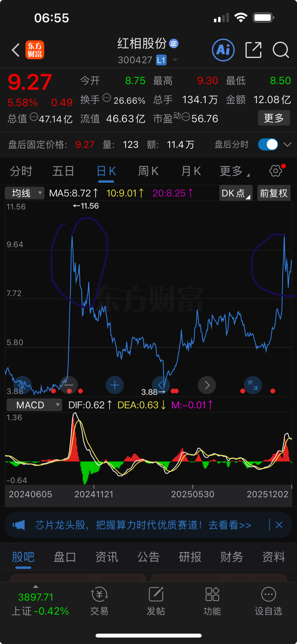Tap the 上证 3897.71 index ticker
This screenshot has height=644, width=297.
click(40, 604)
